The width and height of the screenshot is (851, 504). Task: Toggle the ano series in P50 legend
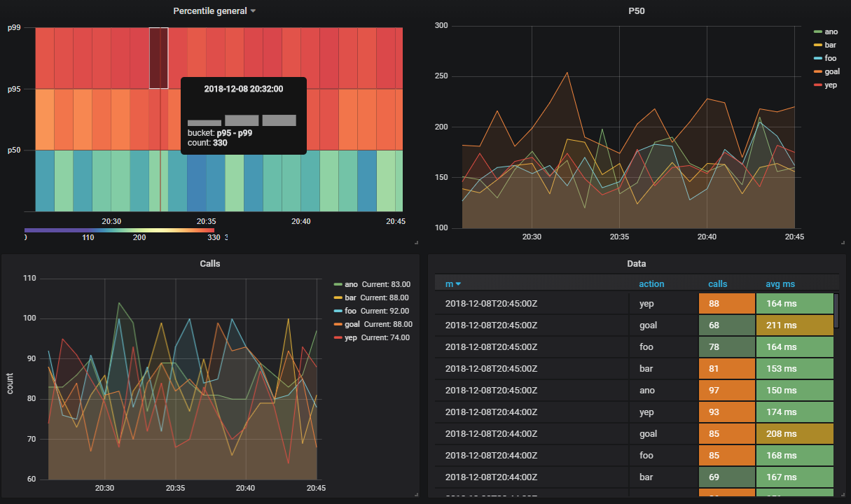[831, 31]
